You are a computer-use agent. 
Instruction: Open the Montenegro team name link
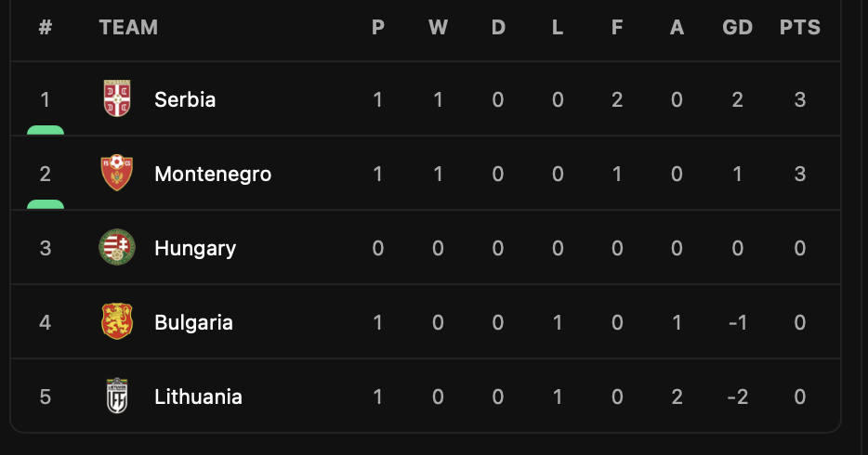[x=213, y=175]
